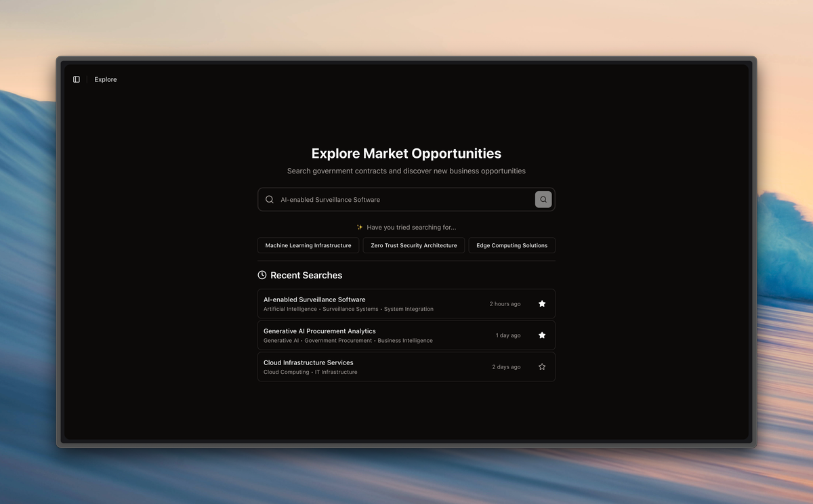Toggle the sidebar panel icon

tap(77, 79)
